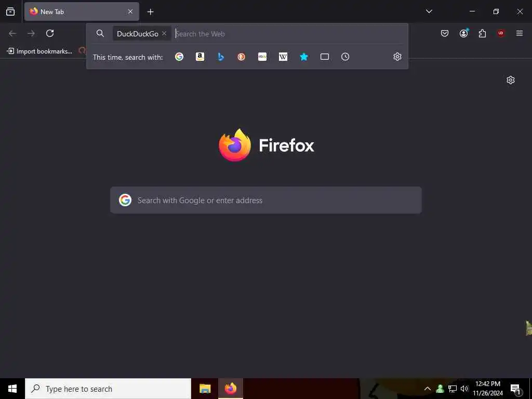
Task: Focus the Search the Web address field
Action: (288, 34)
